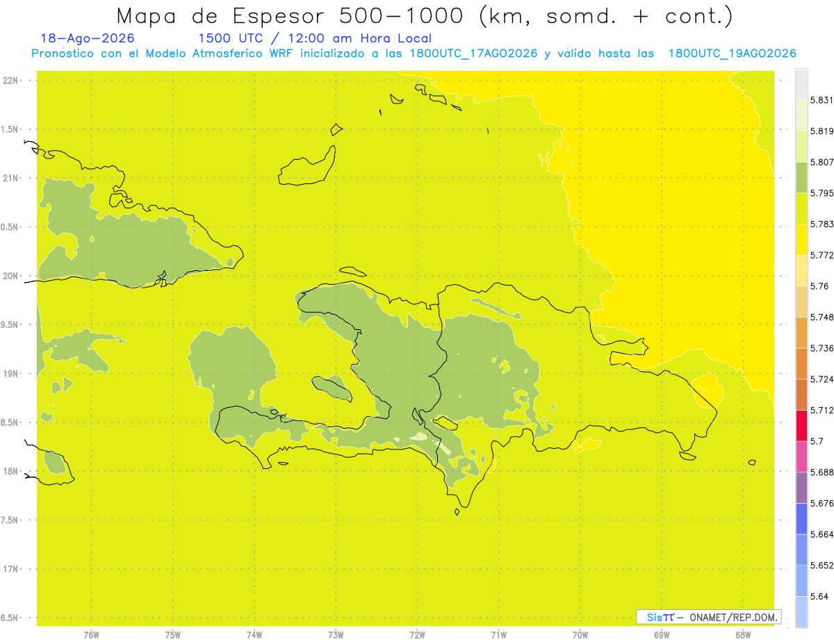Click the legend value 5.676
Screen dimensions: 834x644
[x=821, y=503]
